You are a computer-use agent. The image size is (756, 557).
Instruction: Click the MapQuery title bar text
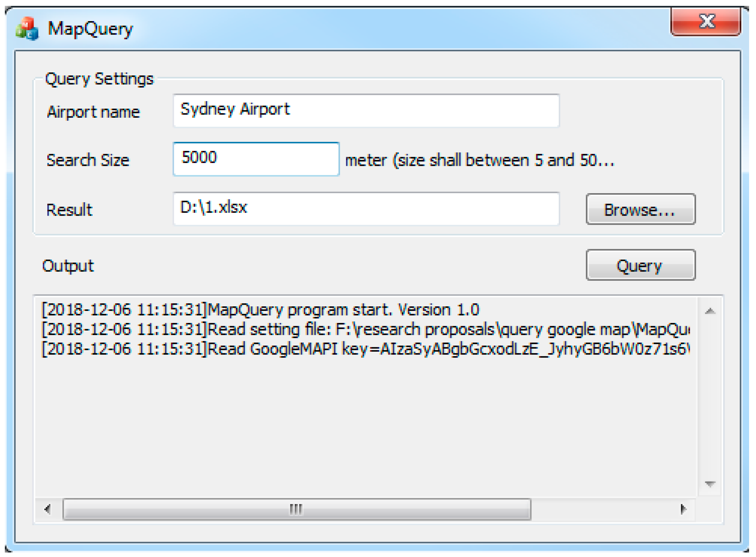tap(90, 29)
